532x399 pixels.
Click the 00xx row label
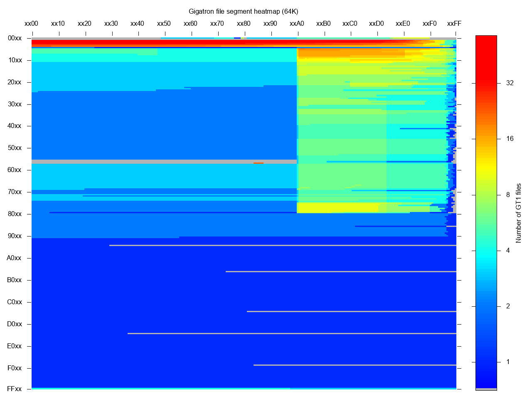(15, 38)
